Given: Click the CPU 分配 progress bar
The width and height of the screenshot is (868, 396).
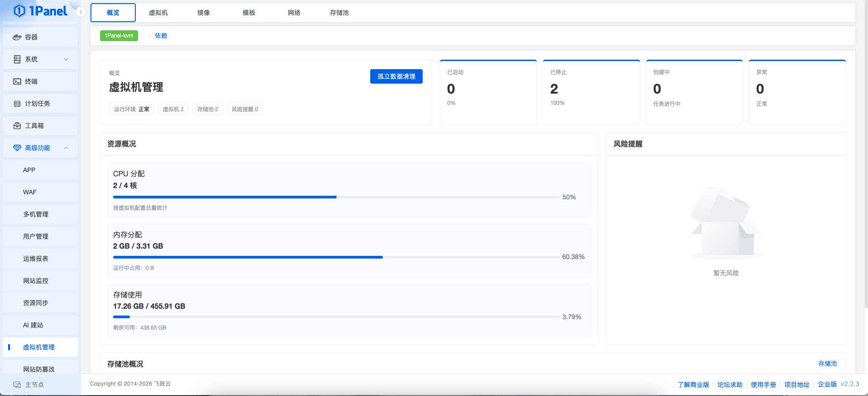Looking at the screenshot, I should tap(336, 197).
